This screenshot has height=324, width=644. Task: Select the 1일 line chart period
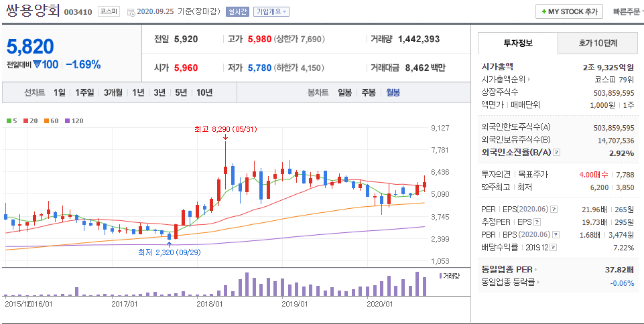point(59,92)
